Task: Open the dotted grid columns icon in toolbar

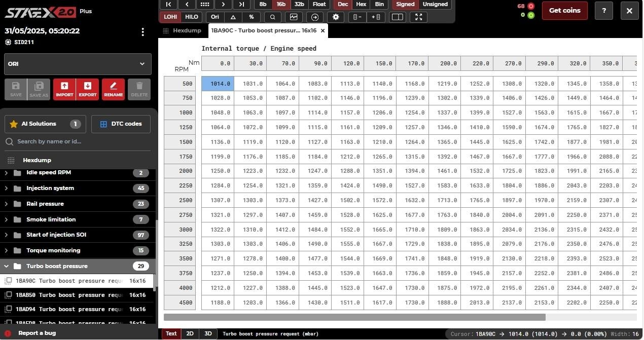Action: [205, 4]
